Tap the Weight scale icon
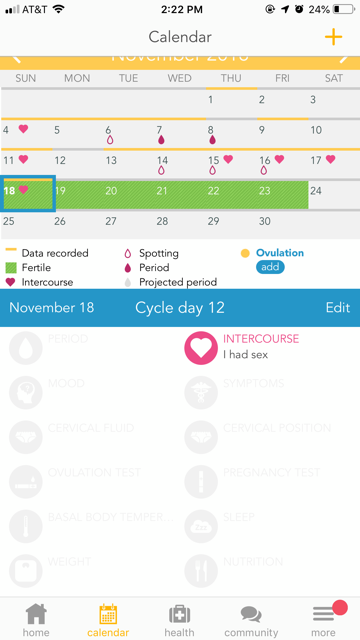This screenshot has height=640, width=360. pyautogui.click(x=26, y=571)
